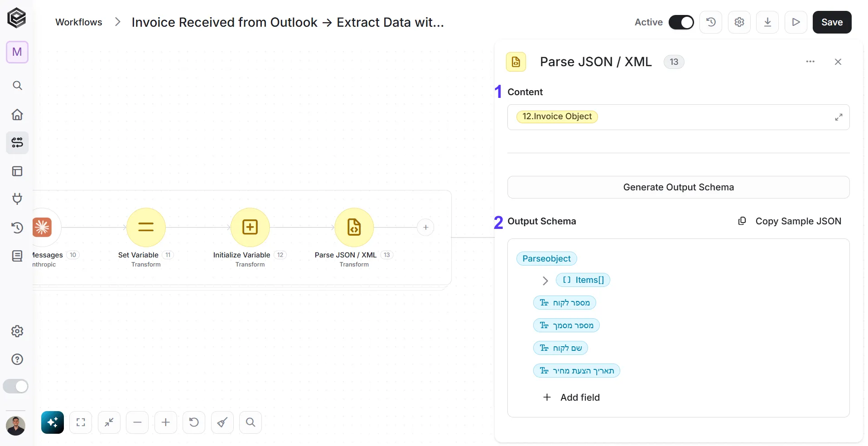The image size is (868, 446).
Task: Save the workflow
Action: tap(832, 22)
